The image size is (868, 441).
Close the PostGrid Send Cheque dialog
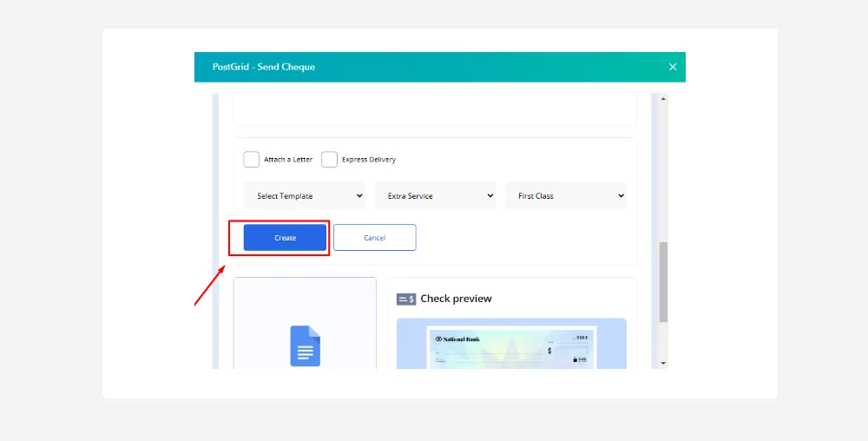(x=672, y=67)
